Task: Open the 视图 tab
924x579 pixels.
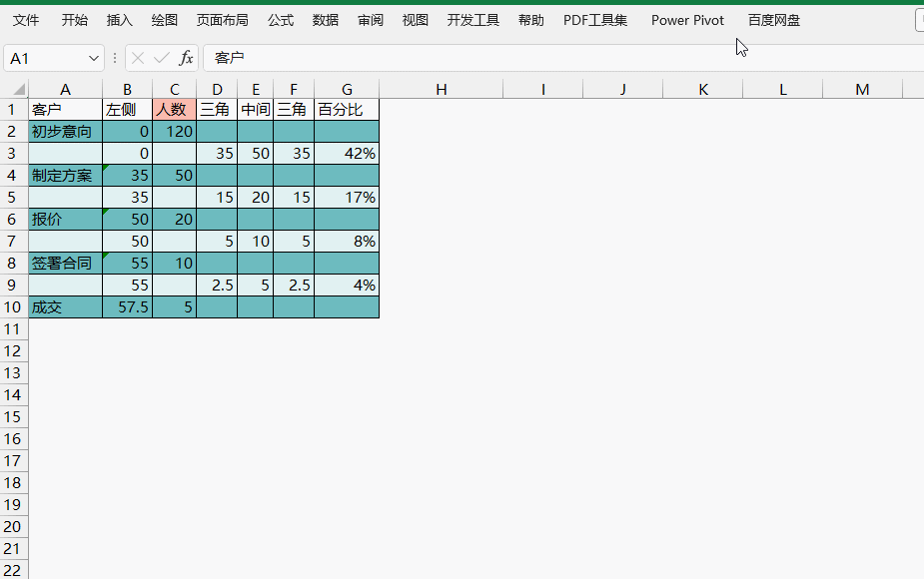Action: (415, 20)
